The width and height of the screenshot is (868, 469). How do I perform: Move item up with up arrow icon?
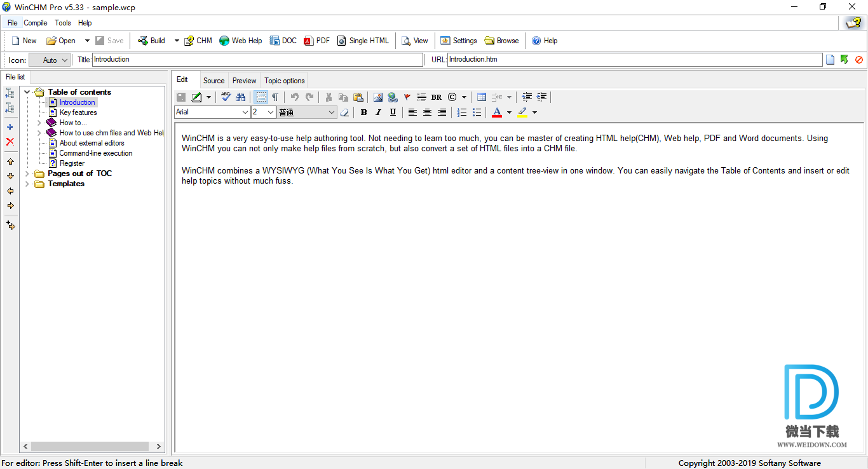pyautogui.click(x=10, y=161)
